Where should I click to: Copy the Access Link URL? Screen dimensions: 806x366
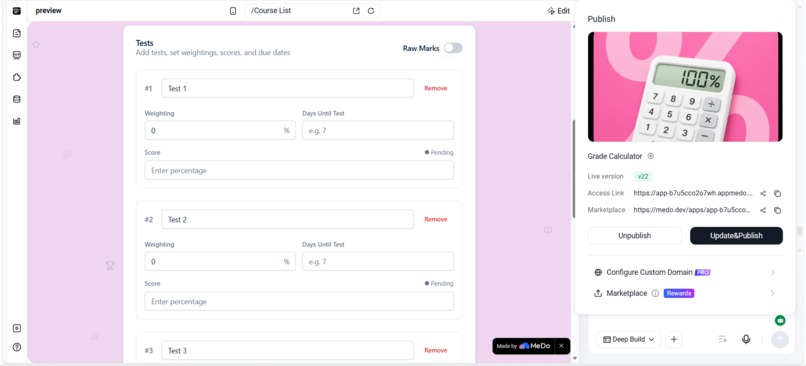778,194
